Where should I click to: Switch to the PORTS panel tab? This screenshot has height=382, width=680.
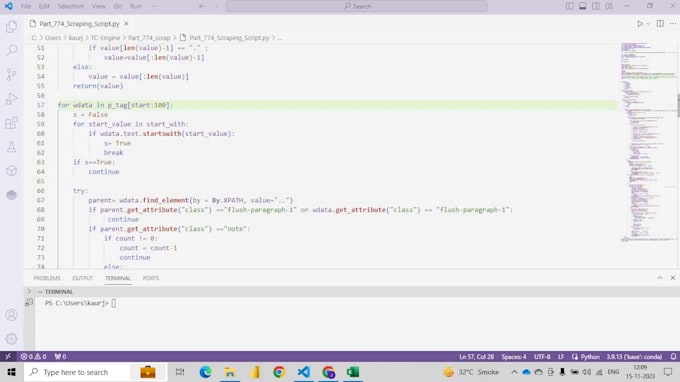pyautogui.click(x=151, y=278)
